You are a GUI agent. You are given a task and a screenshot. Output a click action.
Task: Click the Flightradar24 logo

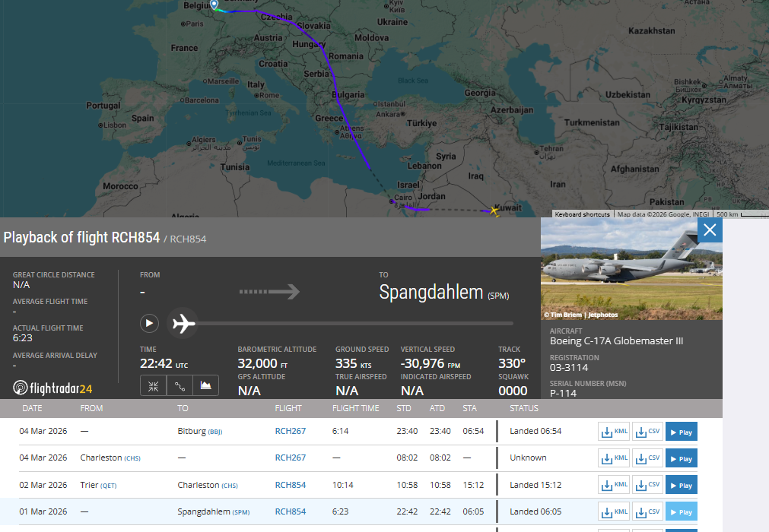tap(53, 388)
